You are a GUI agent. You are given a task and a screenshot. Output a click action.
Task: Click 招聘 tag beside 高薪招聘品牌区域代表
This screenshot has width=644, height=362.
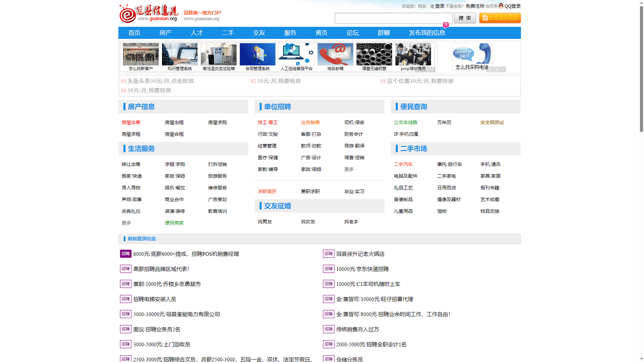click(126, 269)
